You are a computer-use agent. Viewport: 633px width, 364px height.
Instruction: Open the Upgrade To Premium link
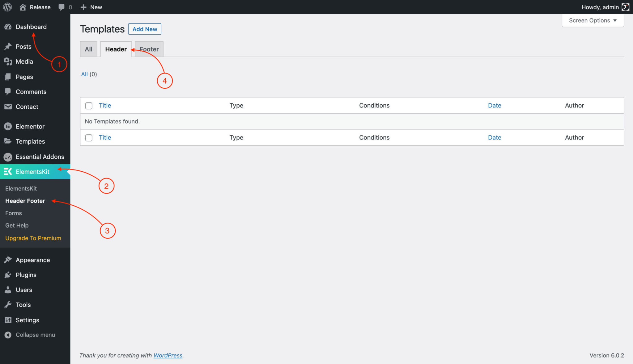click(33, 238)
